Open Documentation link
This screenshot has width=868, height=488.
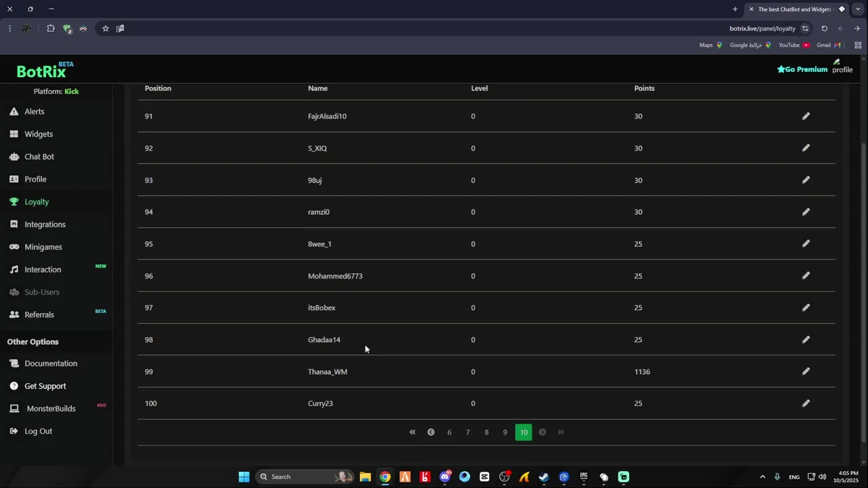51,363
